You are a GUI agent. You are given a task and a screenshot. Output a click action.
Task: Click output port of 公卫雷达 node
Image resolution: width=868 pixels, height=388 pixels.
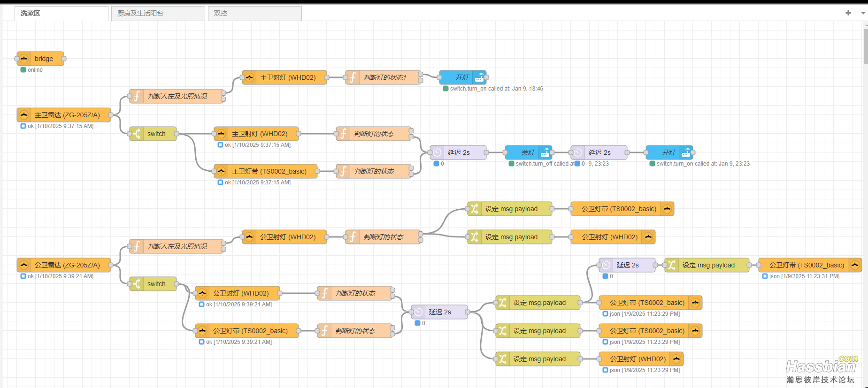point(111,265)
